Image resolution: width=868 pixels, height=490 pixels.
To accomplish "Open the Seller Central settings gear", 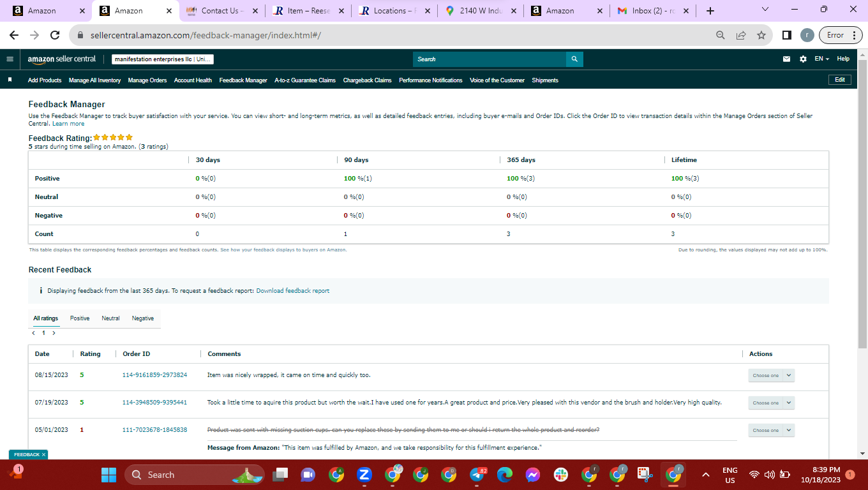I will pos(803,59).
